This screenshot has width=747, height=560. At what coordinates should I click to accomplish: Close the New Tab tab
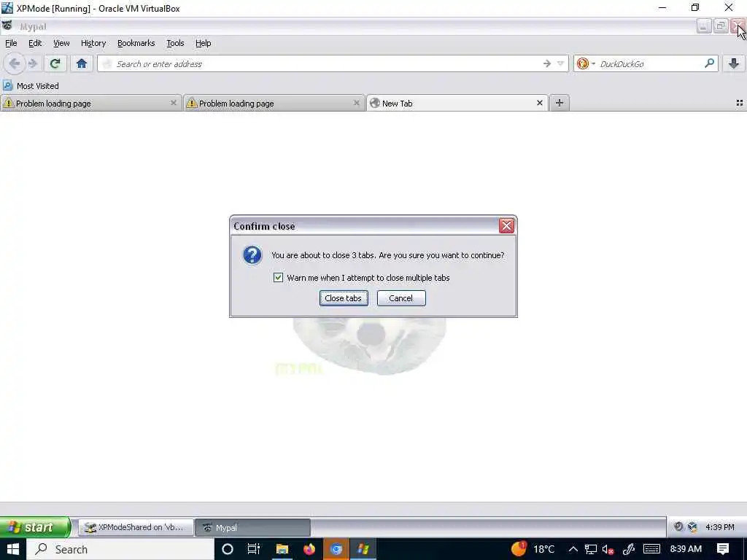point(540,103)
